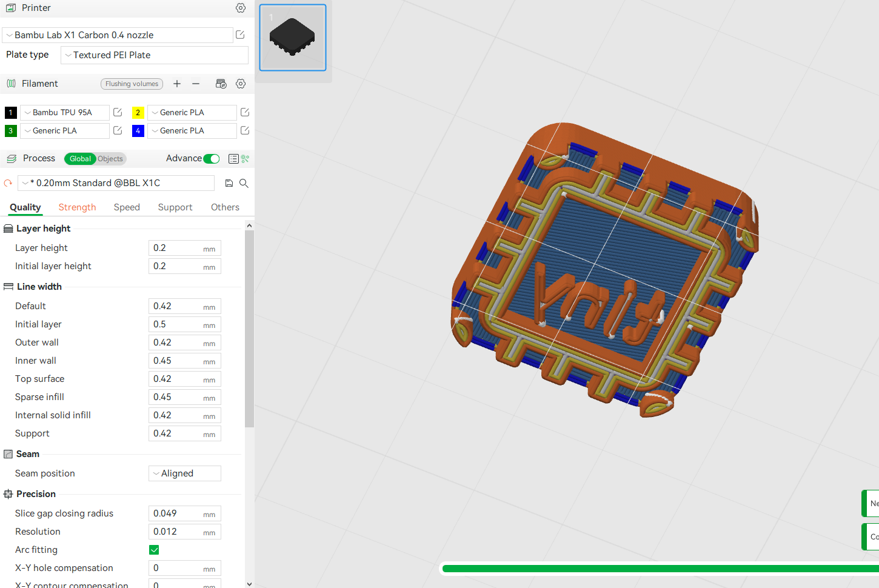Click the Layer height value field

[185, 248]
